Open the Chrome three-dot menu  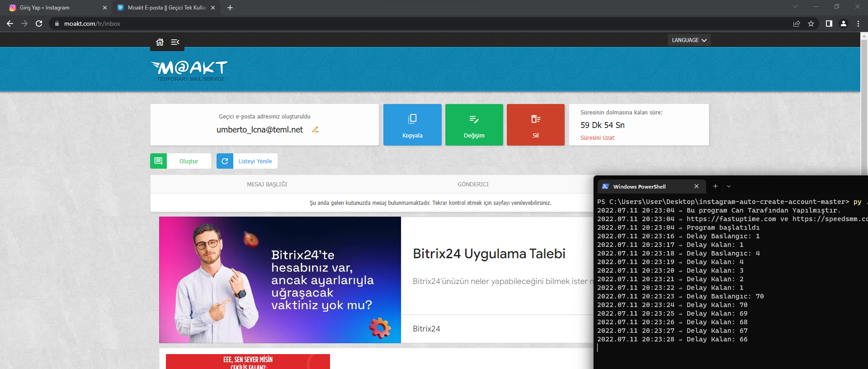[x=858, y=24]
